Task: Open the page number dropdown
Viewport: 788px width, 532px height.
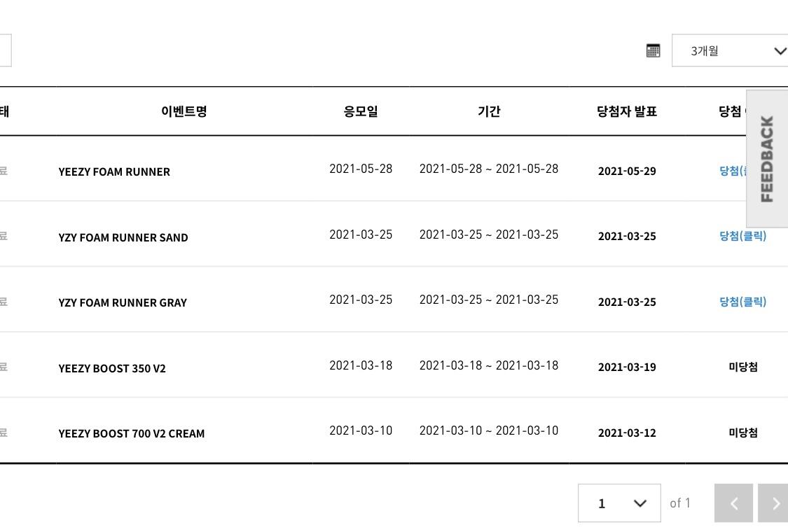Action: click(619, 503)
